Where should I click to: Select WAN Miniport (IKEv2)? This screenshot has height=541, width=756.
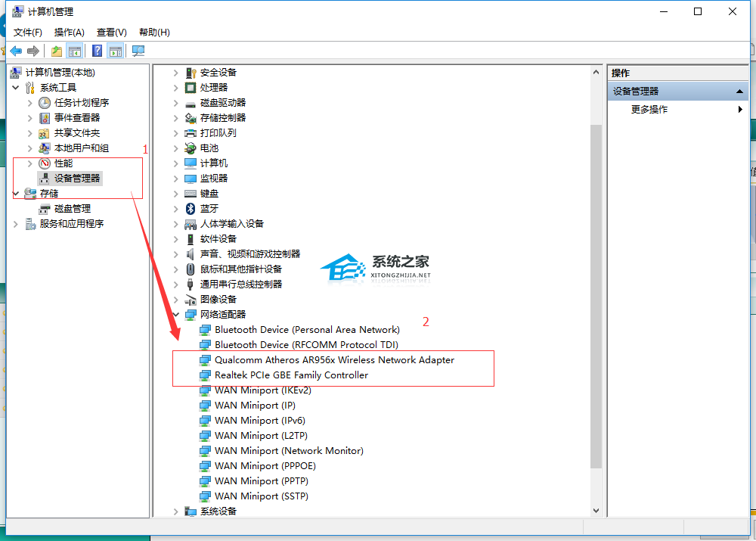tap(263, 390)
